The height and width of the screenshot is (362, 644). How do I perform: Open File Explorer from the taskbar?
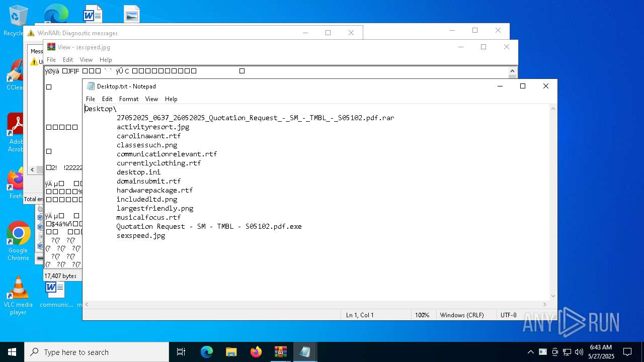[x=231, y=352]
